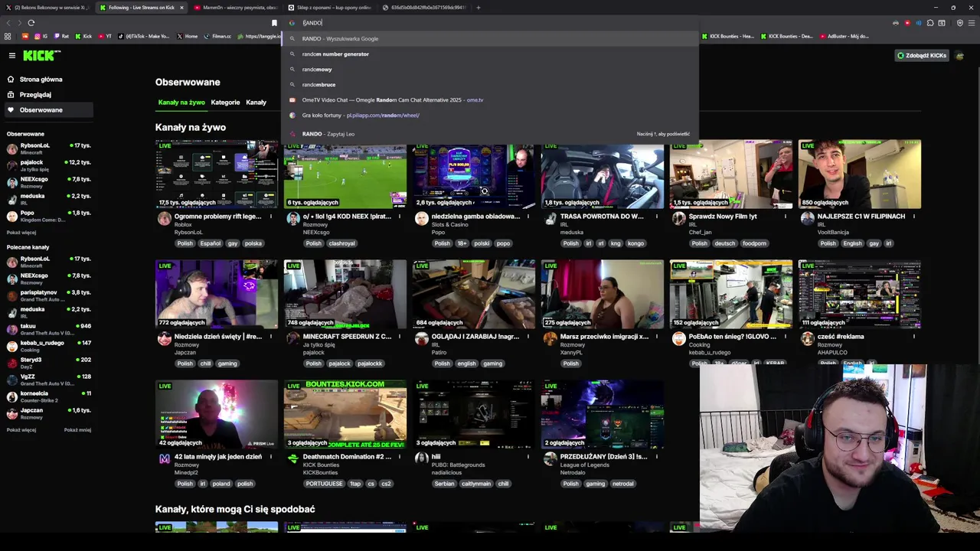Switch to Sklep z oponami tab
980x551 pixels.
[x=329, y=8]
